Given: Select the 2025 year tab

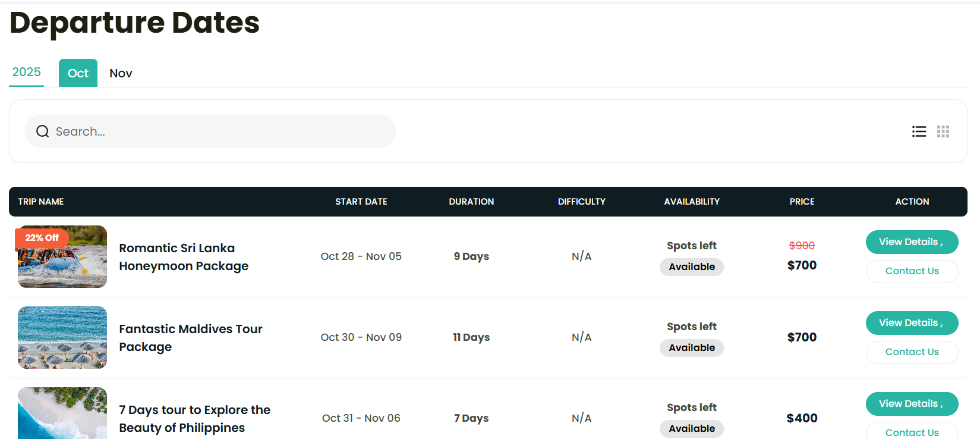Looking at the screenshot, I should coord(27,73).
